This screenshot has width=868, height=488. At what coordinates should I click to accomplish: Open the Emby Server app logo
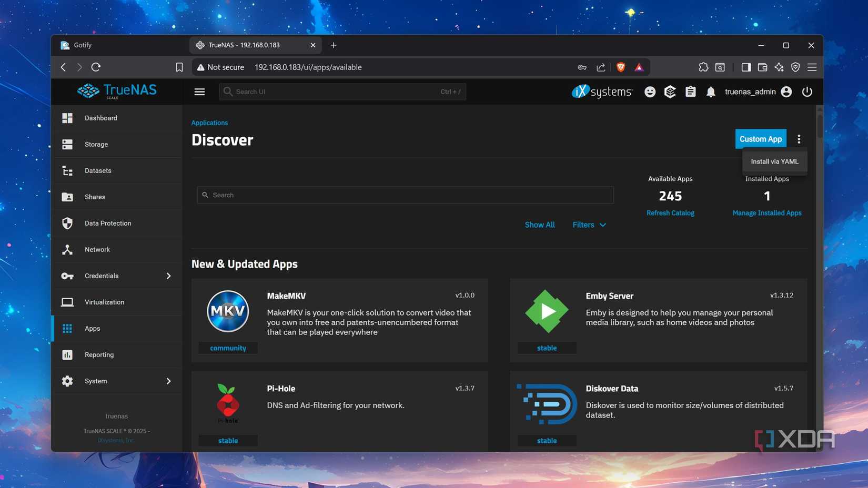[547, 311]
